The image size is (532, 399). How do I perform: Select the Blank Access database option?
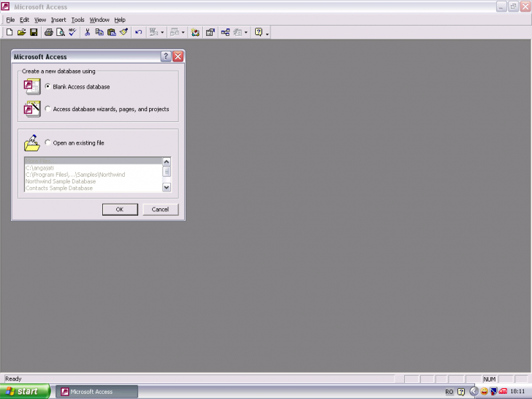click(48, 86)
